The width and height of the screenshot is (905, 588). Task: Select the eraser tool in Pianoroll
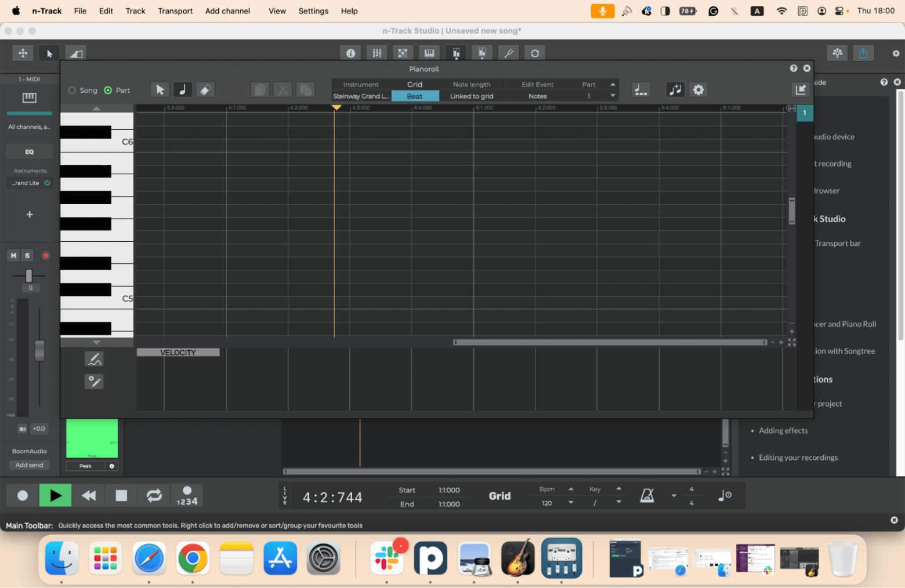coord(205,90)
